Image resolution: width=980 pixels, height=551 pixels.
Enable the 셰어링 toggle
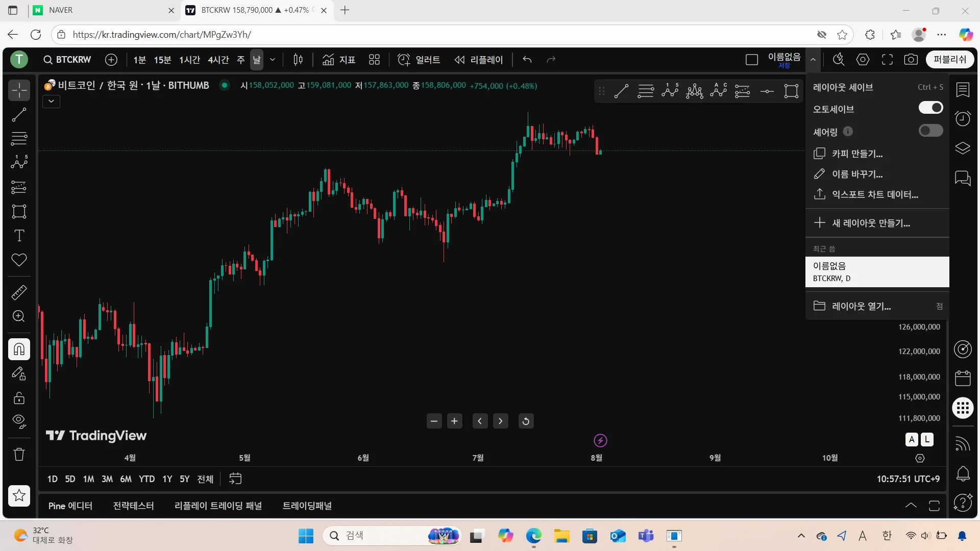tap(930, 131)
